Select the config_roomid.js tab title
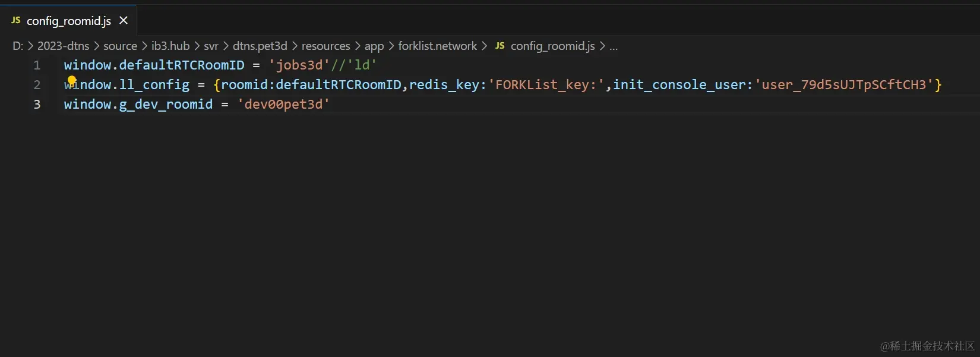Image resolution: width=980 pixels, height=357 pixels. pos(69,21)
